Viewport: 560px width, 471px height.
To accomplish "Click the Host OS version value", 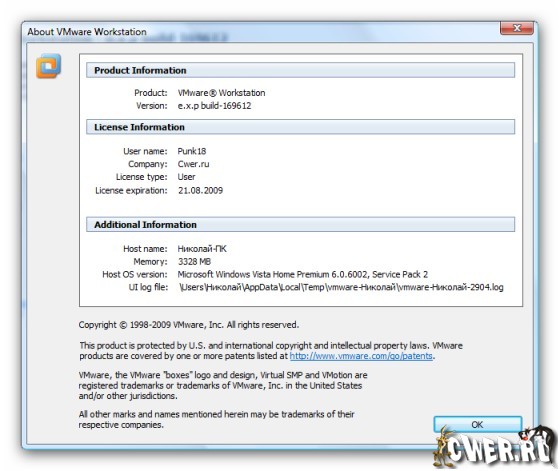I will click(303, 275).
